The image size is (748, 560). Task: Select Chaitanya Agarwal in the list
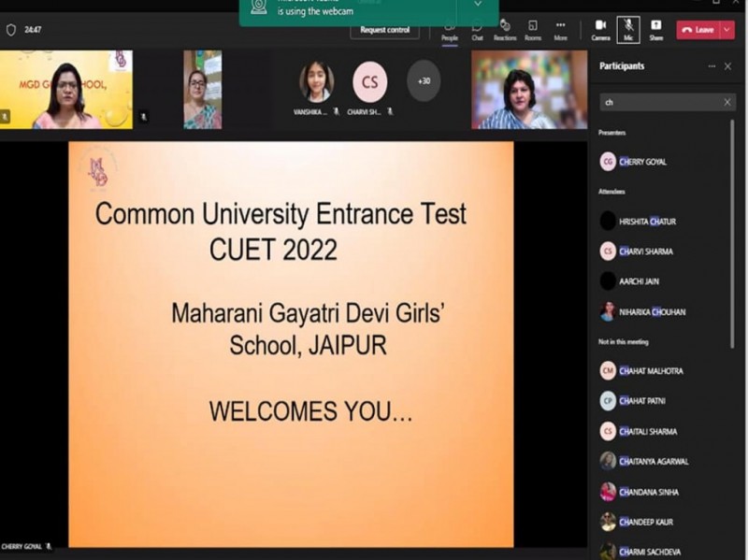click(x=663, y=461)
